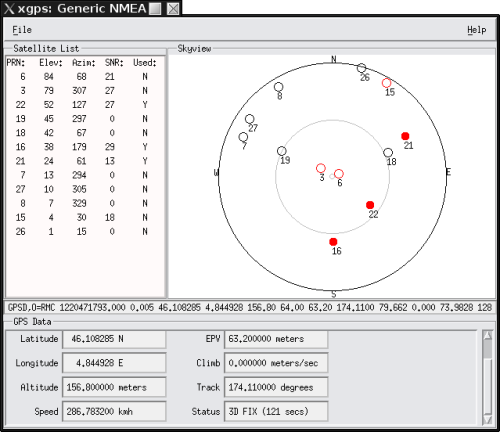Click satellite 15 red circle marker
Image resolution: width=500 pixels, height=432 pixels.
[x=386, y=83]
